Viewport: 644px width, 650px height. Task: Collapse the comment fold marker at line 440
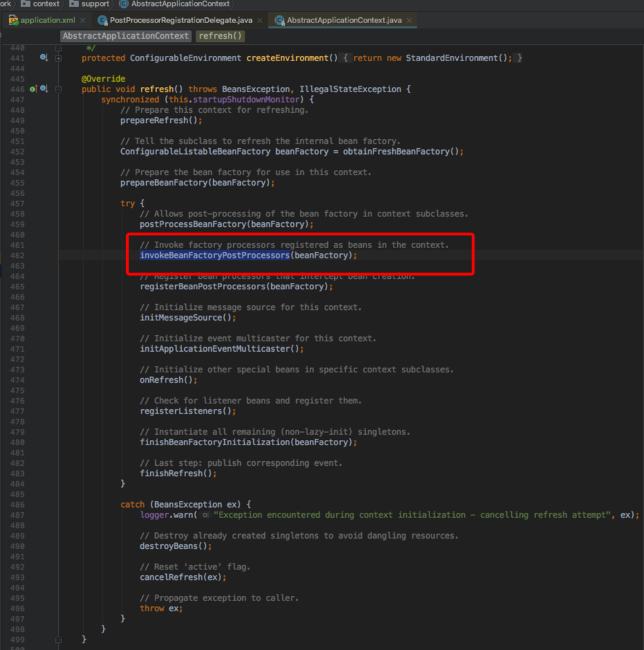(x=59, y=48)
